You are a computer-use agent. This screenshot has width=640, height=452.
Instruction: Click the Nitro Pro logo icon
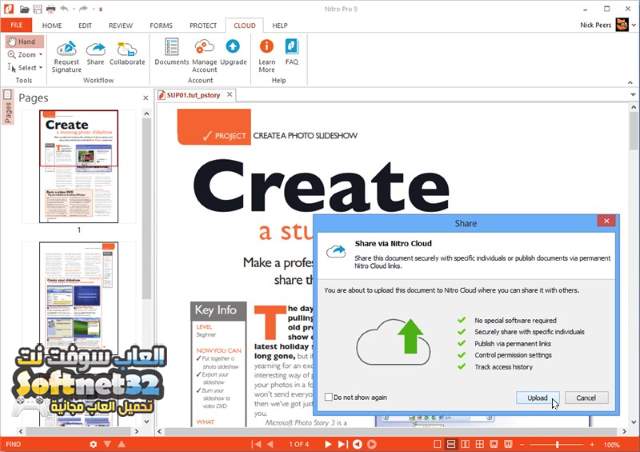tap(9, 9)
